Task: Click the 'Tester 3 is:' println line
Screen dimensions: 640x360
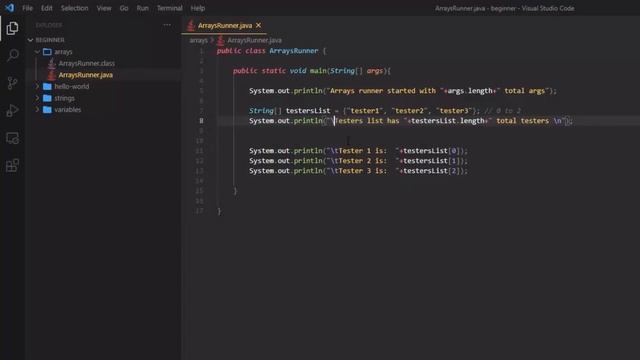Action: (358, 171)
